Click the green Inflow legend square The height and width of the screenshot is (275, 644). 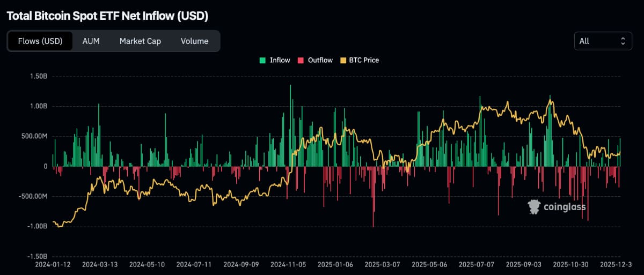point(262,60)
